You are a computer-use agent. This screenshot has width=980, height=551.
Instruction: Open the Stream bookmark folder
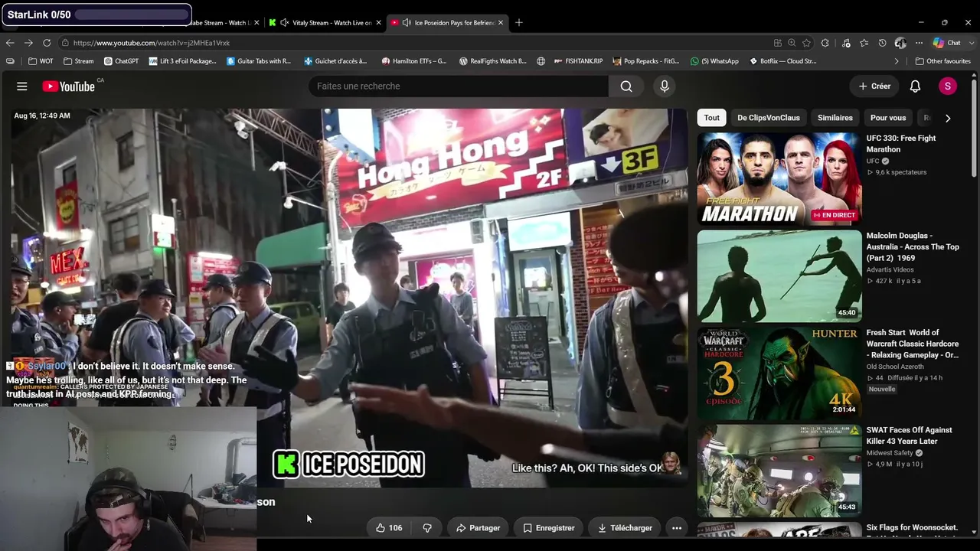pyautogui.click(x=79, y=61)
